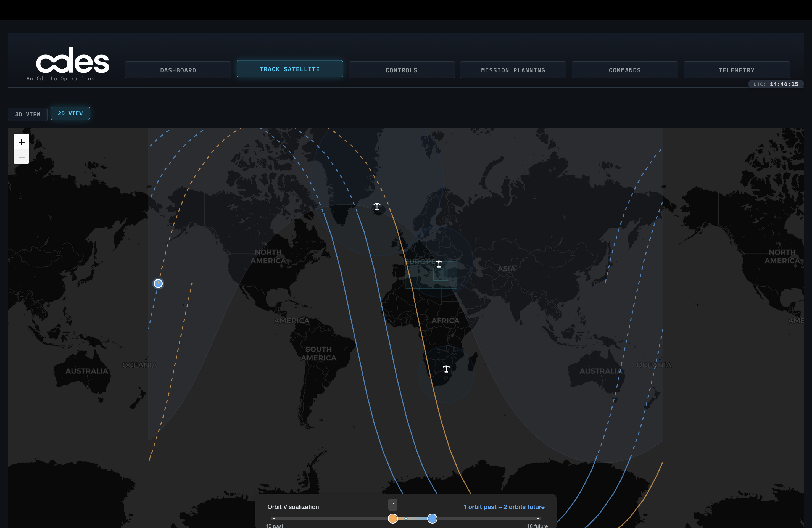Click the current-time dot on the orbit slider

pyautogui.click(x=406, y=518)
